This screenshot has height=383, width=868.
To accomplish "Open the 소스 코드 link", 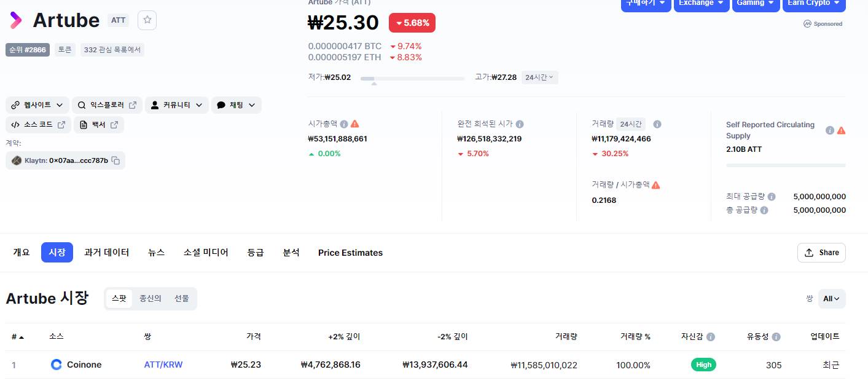I will pyautogui.click(x=39, y=125).
